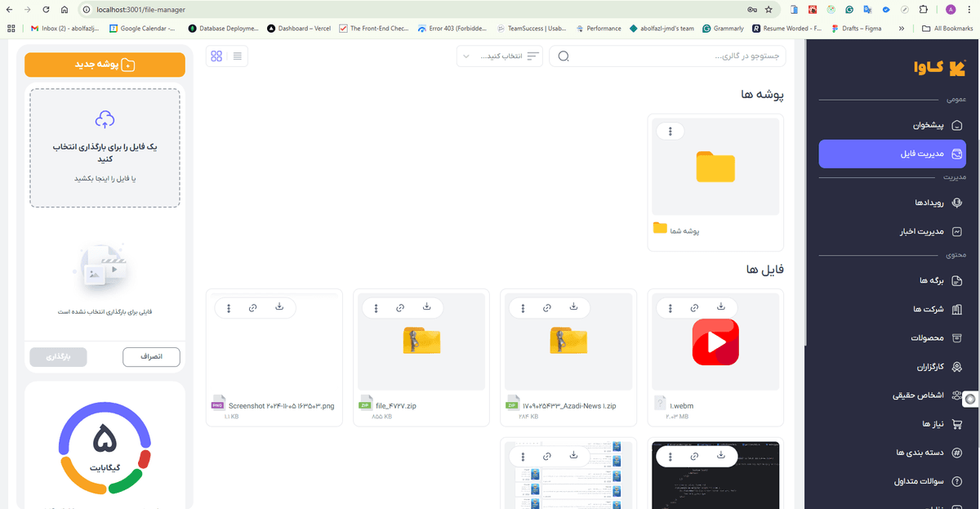
Task: Open the password key icon in address bar
Action: [x=751, y=10]
